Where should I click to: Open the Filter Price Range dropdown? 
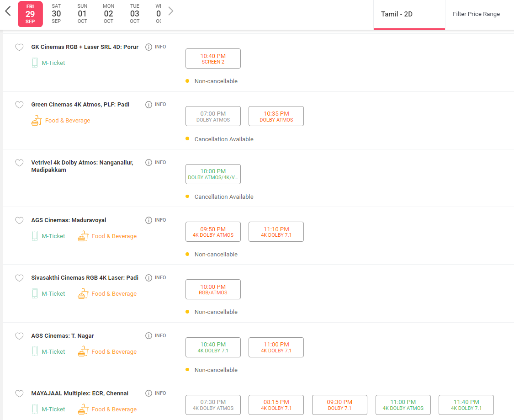point(476,14)
